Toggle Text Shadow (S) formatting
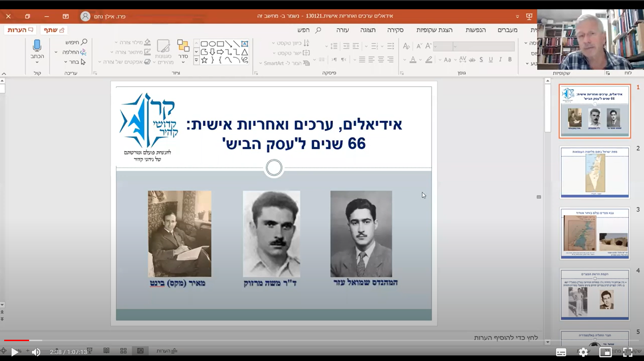Viewport: 644px width, 361px height. coord(481,60)
